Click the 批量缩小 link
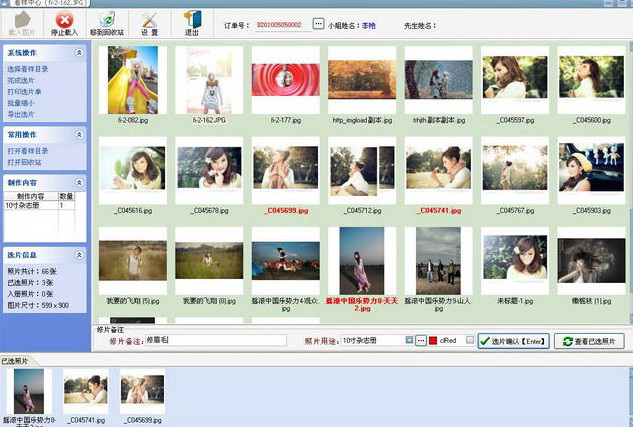 [x=21, y=103]
